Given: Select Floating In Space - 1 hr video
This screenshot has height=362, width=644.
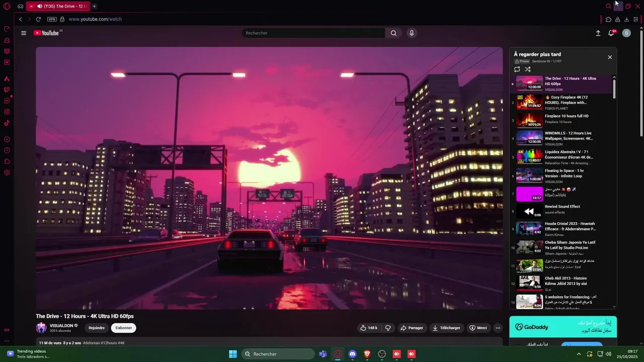Looking at the screenshot, I should 561,175.
